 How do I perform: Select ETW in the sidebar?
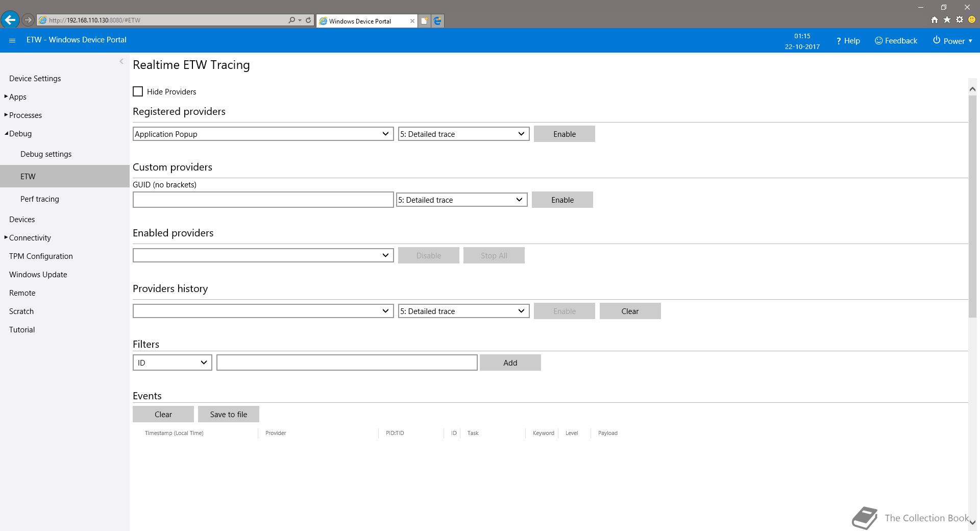(65, 176)
